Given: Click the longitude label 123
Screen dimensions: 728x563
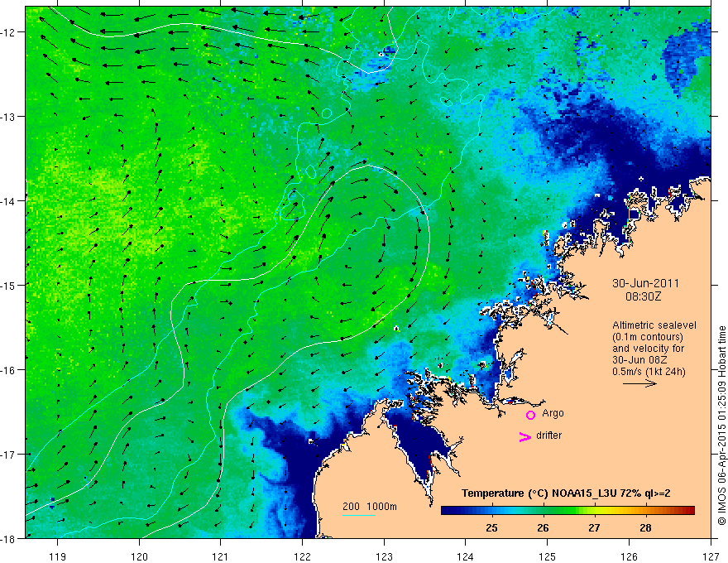Looking at the screenshot, I should coord(384,556).
